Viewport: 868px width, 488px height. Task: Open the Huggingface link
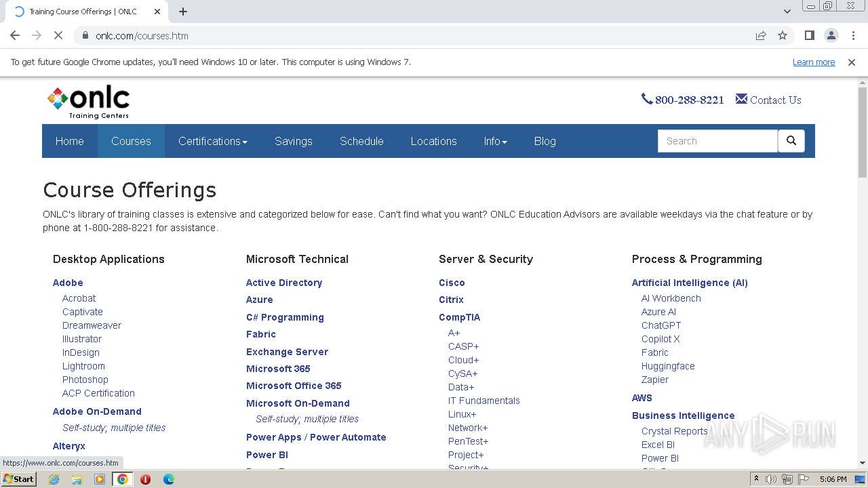(x=668, y=366)
